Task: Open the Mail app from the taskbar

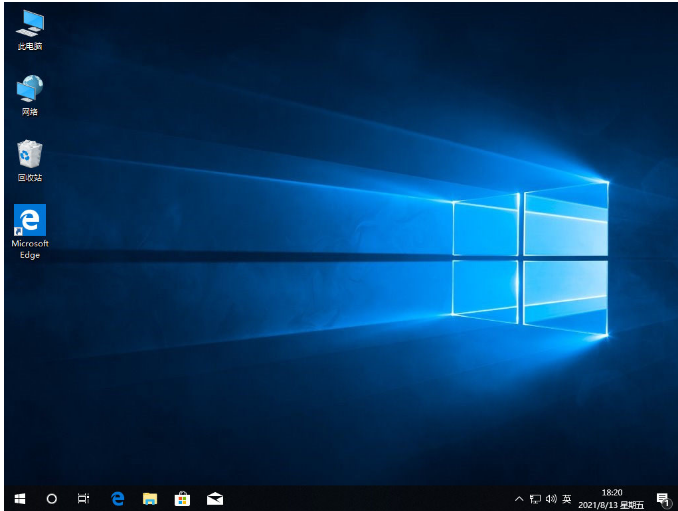Action: pyautogui.click(x=214, y=498)
